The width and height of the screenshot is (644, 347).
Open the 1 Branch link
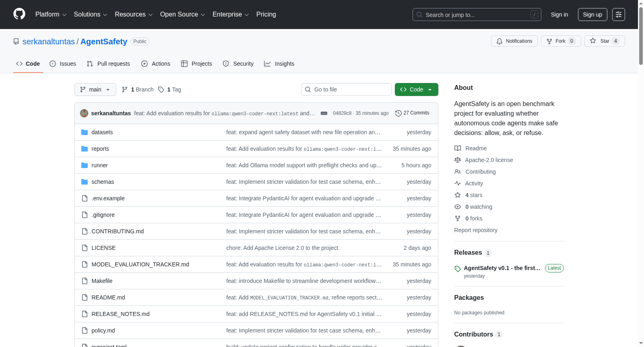pos(138,89)
